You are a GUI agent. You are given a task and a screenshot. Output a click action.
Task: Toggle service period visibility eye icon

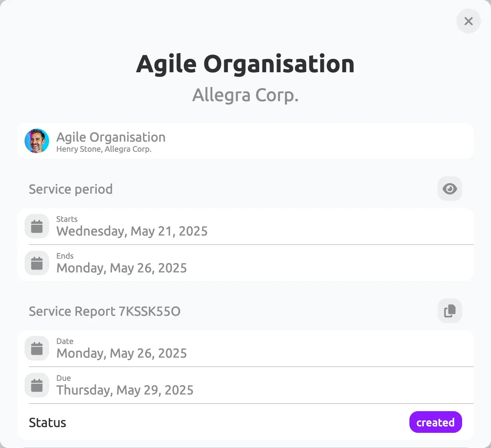click(450, 189)
